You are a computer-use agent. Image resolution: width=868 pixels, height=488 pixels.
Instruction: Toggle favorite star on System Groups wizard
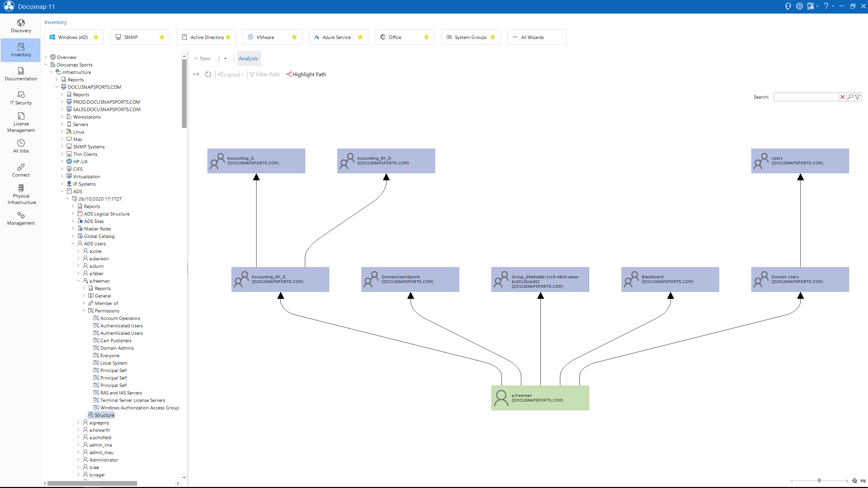point(493,37)
